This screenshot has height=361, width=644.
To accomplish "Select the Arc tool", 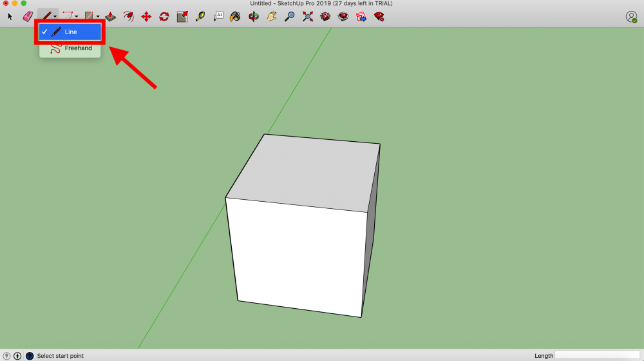I will coord(68,17).
